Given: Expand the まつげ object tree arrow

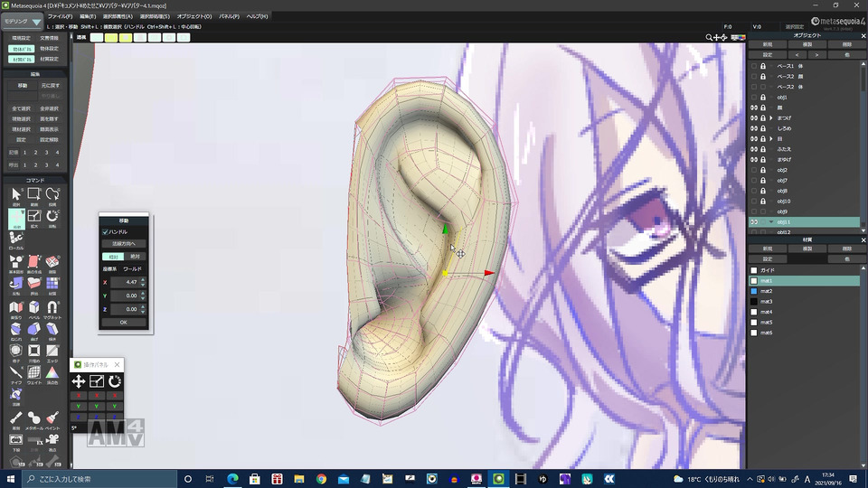Looking at the screenshot, I should click(x=771, y=117).
